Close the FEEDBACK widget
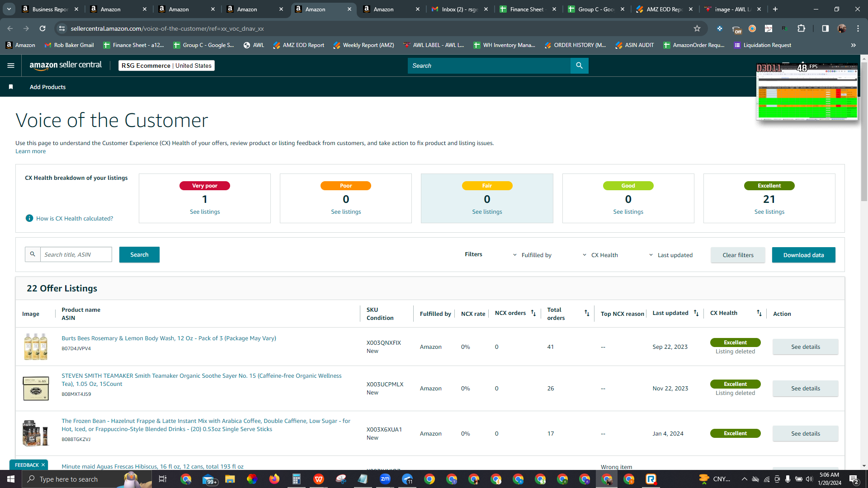 [43, 465]
